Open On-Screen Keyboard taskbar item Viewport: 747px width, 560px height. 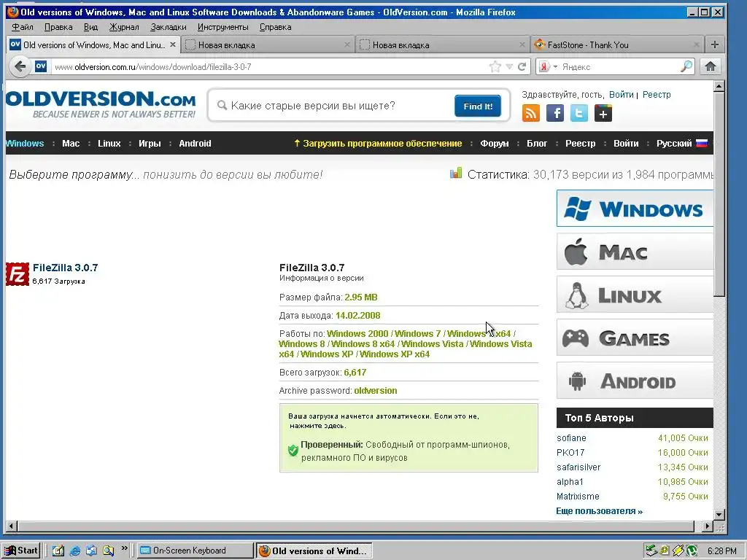click(x=196, y=551)
